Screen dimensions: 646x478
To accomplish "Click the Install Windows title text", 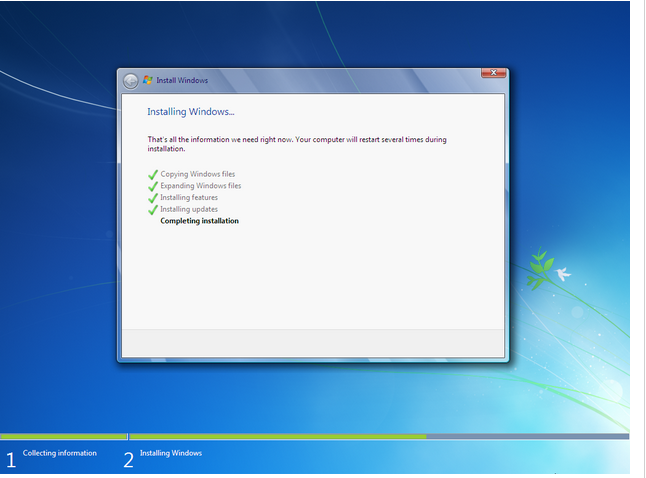I will (182, 80).
